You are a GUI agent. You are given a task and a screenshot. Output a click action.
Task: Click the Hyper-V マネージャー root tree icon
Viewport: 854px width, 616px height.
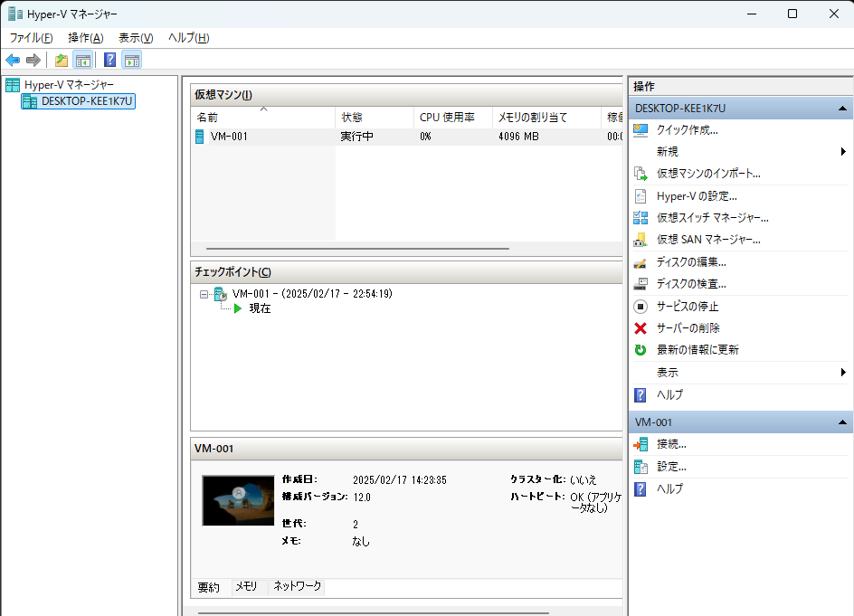13,85
